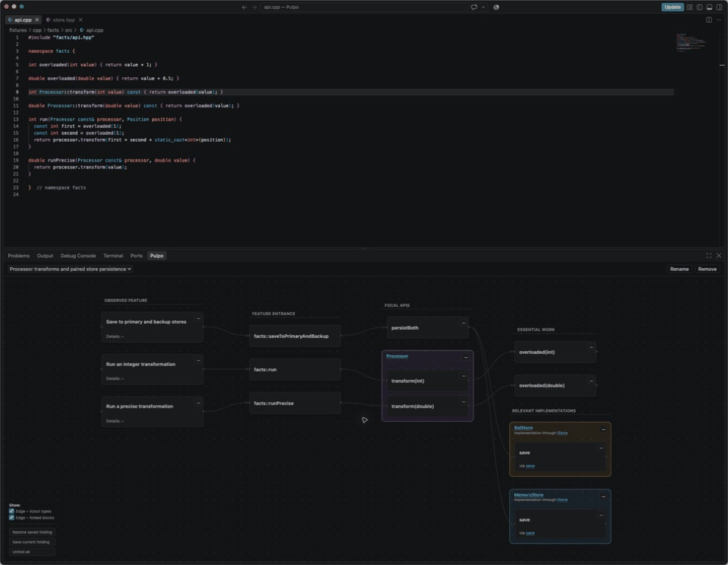Split the editor to the right
The width and height of the screenshot is (728, 565).
coord(709,20)
